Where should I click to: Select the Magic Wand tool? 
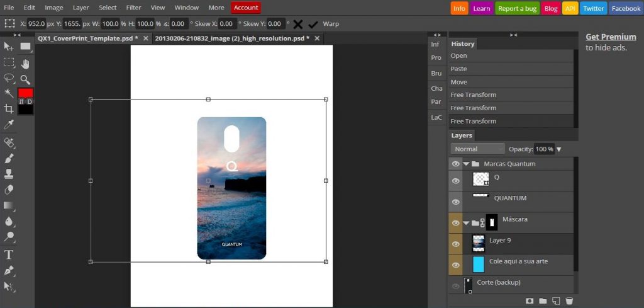click(x=9, y=93)
